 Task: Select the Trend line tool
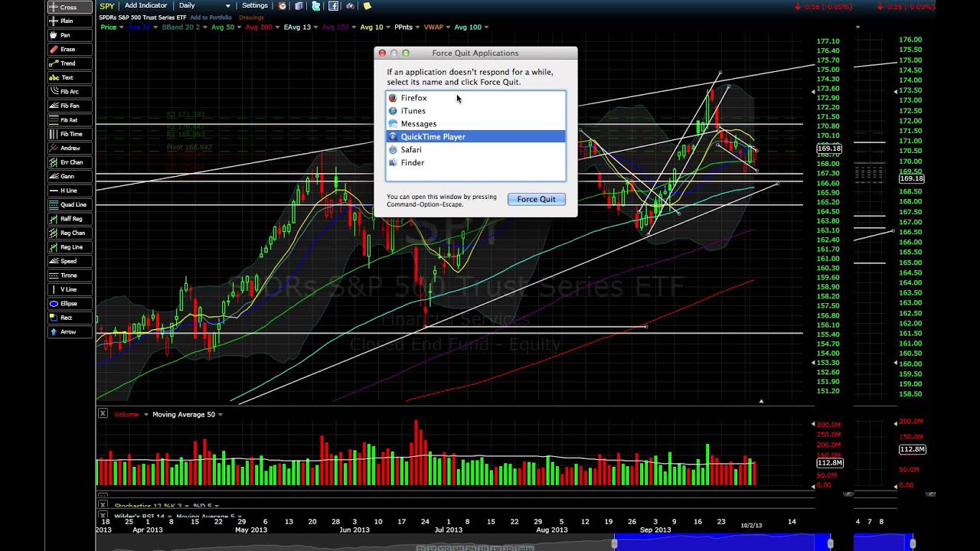pyautogui.click(x=69, y=64)
